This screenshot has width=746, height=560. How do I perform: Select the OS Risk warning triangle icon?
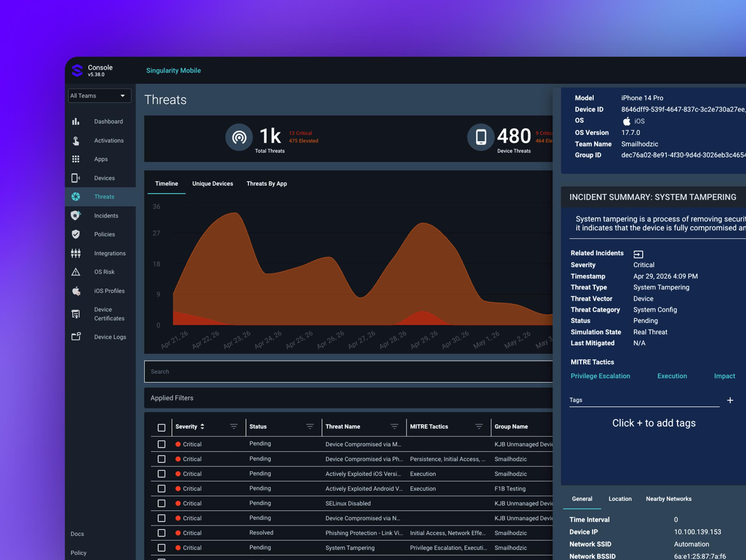pyautogui.click(x=76, y=272)
